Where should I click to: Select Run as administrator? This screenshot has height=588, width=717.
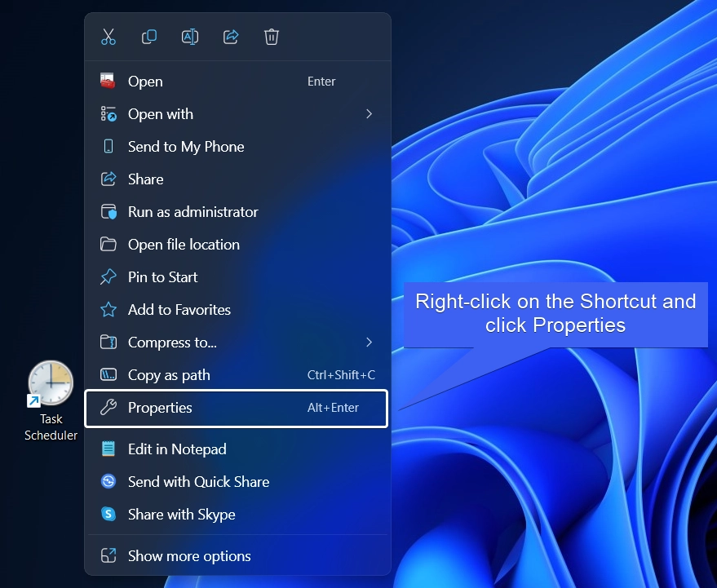tap(237, 212)
